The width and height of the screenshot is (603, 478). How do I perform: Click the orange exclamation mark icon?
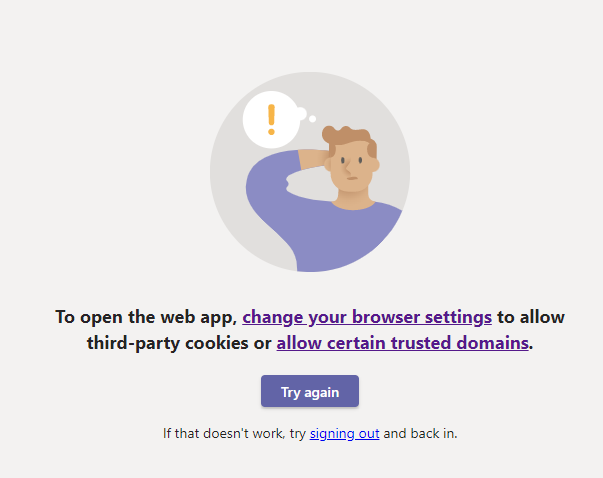(272, 119)
